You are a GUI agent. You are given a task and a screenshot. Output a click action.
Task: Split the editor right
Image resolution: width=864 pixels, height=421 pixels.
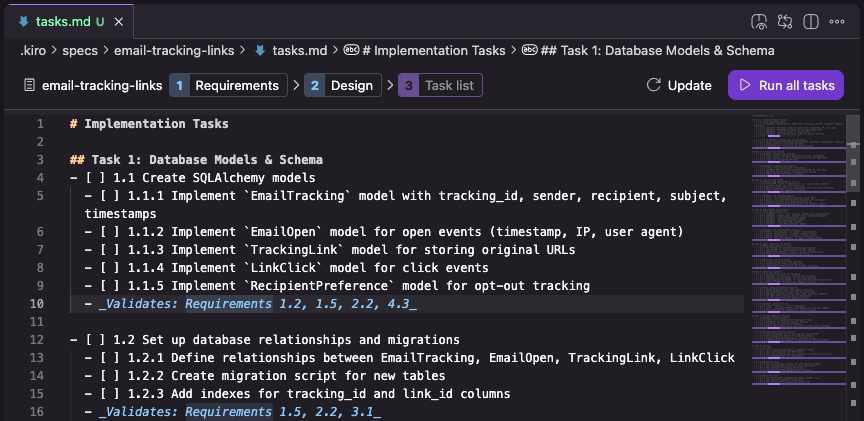click(x=811, y=21)
